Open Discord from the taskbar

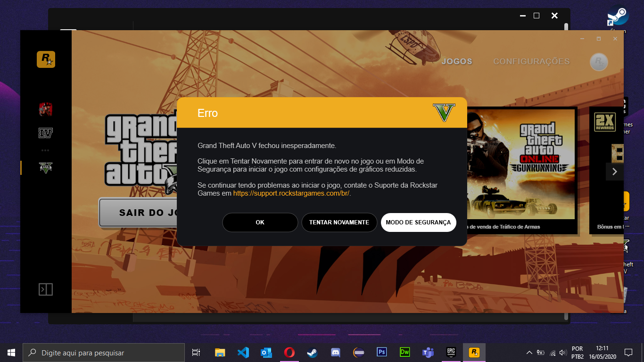(336, 353)
